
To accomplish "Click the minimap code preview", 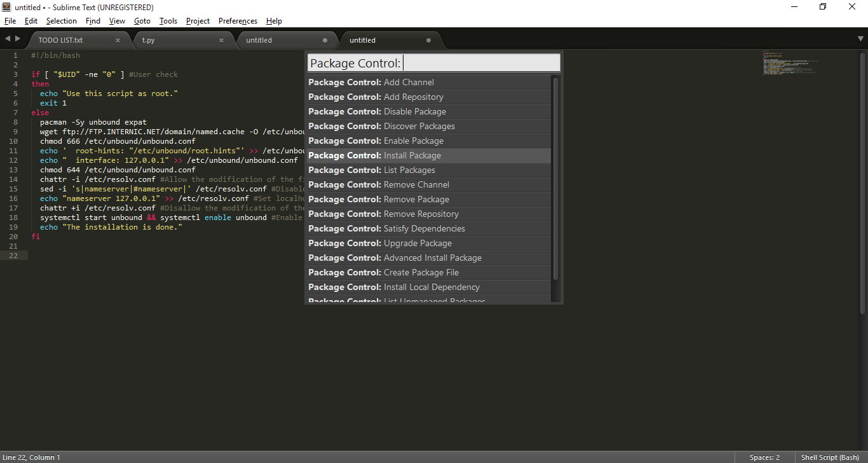I will 790,64.
